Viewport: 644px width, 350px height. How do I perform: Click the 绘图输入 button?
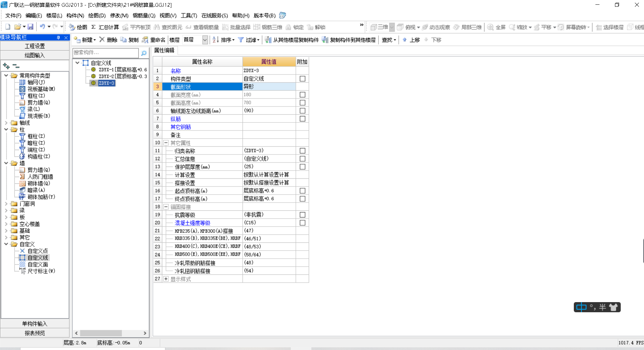click(35, 55)
